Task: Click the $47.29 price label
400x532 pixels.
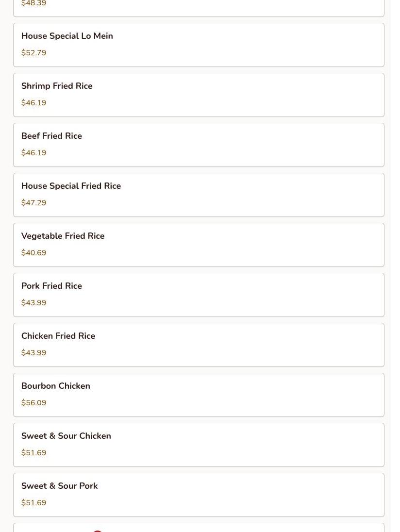Action: (33, 203)
